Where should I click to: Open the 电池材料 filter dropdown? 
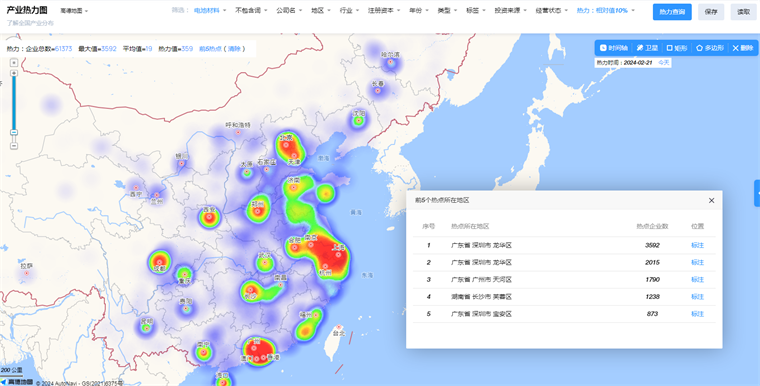(x=210, y=10)
